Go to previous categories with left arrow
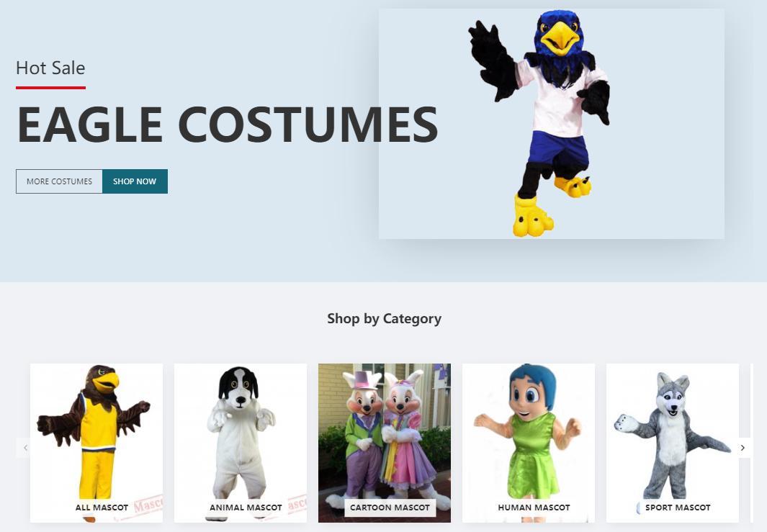 [x=25, y=447]
